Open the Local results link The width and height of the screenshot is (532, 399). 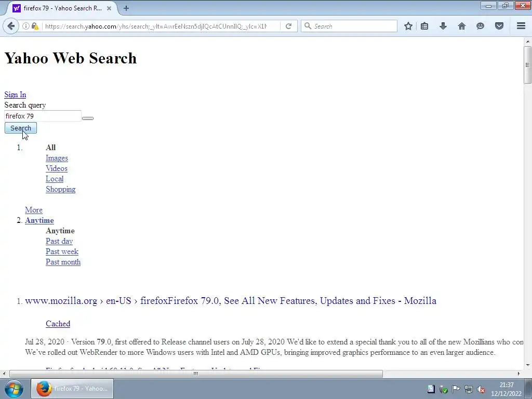click(55, 179)
